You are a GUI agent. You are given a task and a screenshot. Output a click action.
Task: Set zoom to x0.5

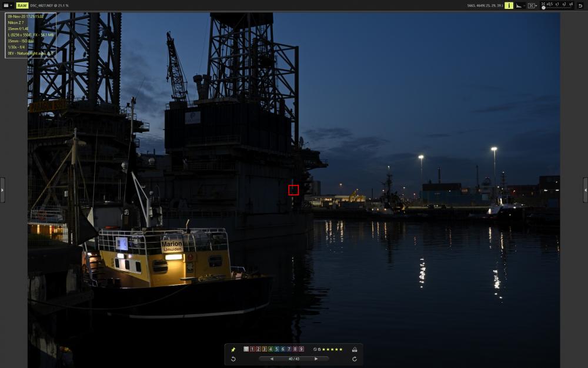[x=550, y=4]
